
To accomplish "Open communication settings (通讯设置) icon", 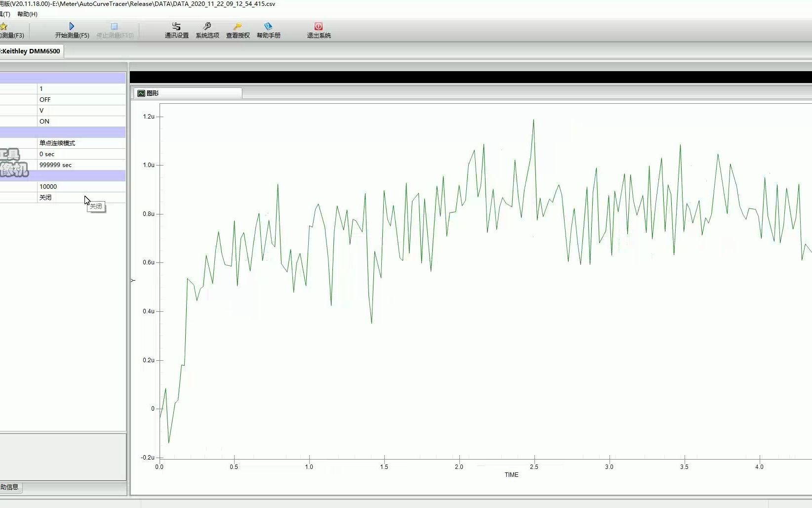I will [176, 26].
